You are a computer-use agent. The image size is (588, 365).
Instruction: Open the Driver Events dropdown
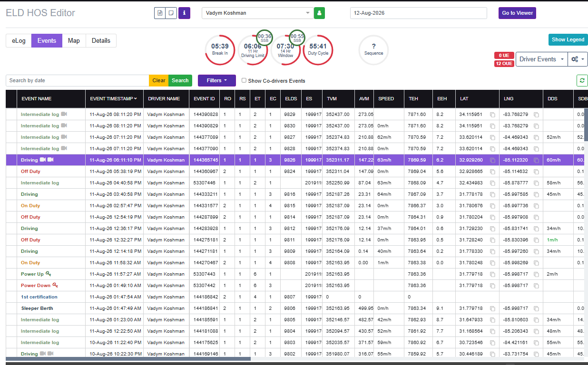(x=541, y=59)
